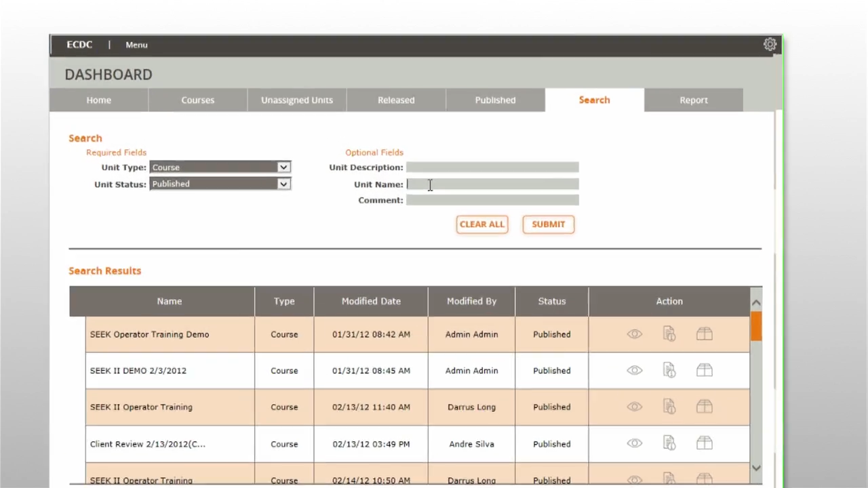Click the SUBMIT button
This screenshot has width=868, height=488.
pos(549,224)
